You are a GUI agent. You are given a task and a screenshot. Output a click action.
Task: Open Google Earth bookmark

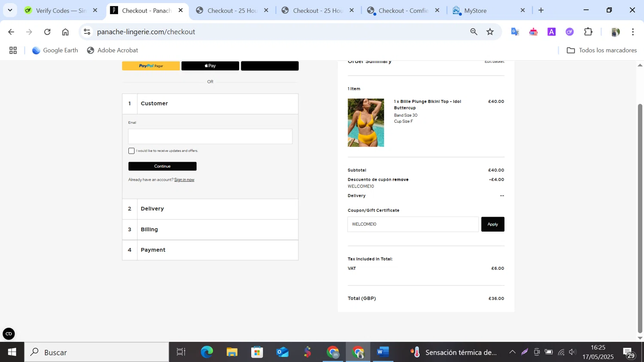pyautogui.click(x=55, y=50)
